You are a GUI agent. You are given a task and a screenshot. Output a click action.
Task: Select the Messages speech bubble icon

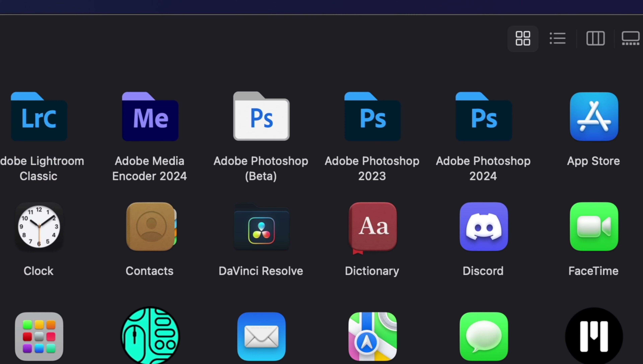tap(484, 337)
